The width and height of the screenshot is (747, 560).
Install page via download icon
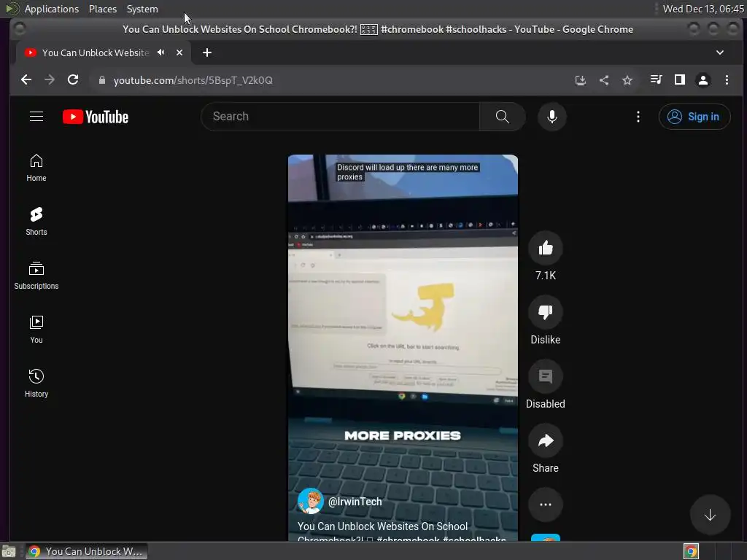tap(580, 80)
